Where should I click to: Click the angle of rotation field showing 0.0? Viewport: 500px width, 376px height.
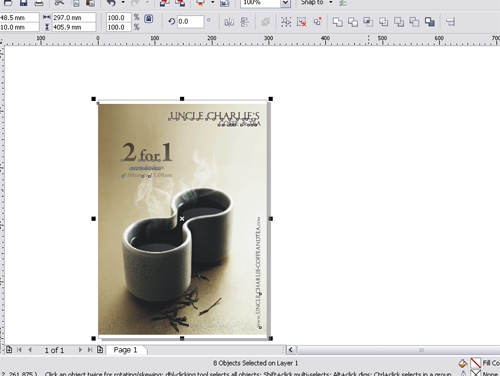(x=190, y=22)
